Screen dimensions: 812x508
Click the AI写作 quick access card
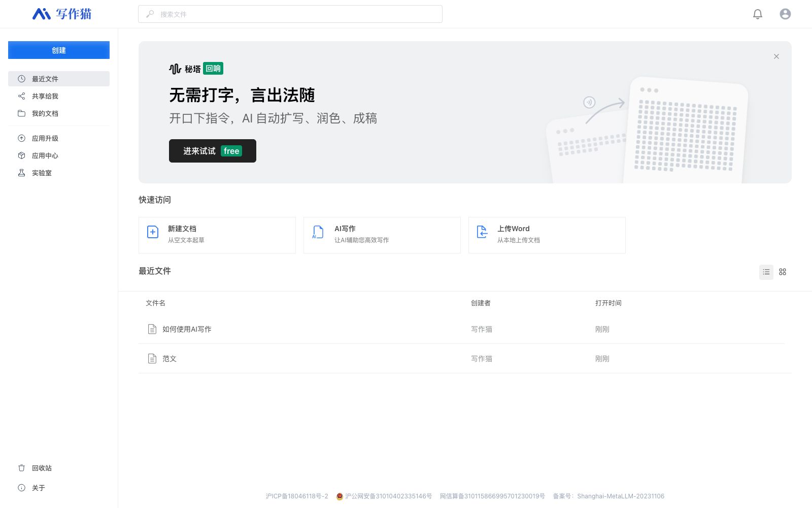(x=382, y=235)
